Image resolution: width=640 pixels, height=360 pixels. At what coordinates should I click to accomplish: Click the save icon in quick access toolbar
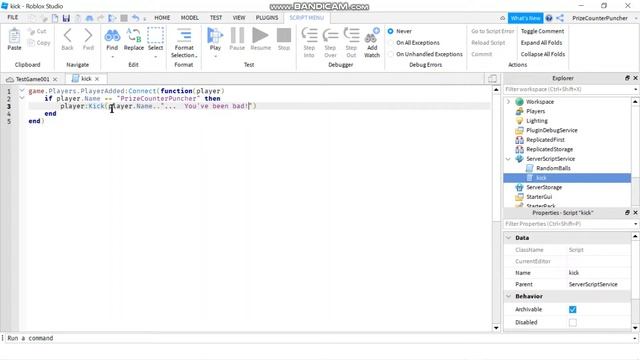coord(66,18)
